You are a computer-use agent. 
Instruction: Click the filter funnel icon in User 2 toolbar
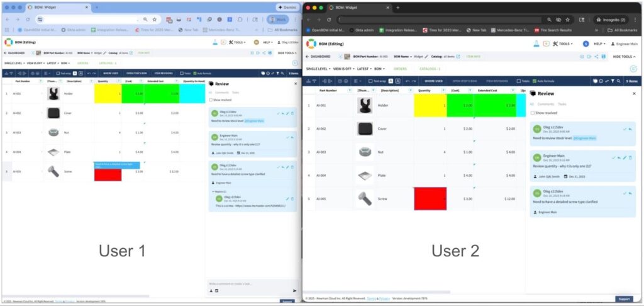point(614,81)
